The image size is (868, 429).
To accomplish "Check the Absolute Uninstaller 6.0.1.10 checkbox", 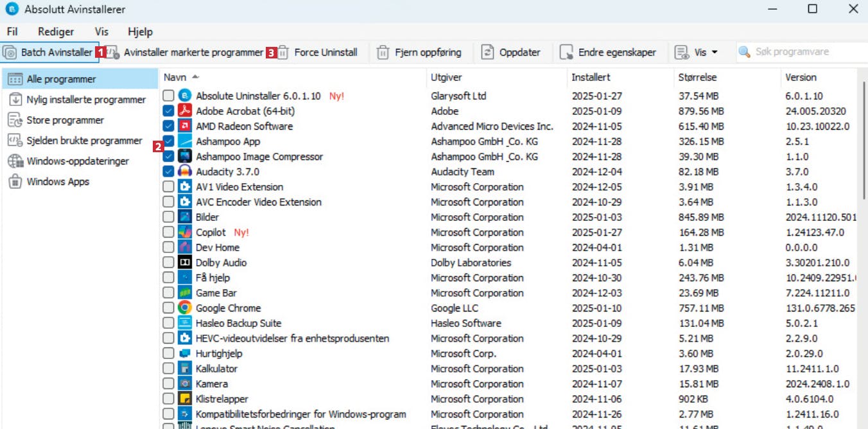I will pyautogui.click(x=168, y=96).
